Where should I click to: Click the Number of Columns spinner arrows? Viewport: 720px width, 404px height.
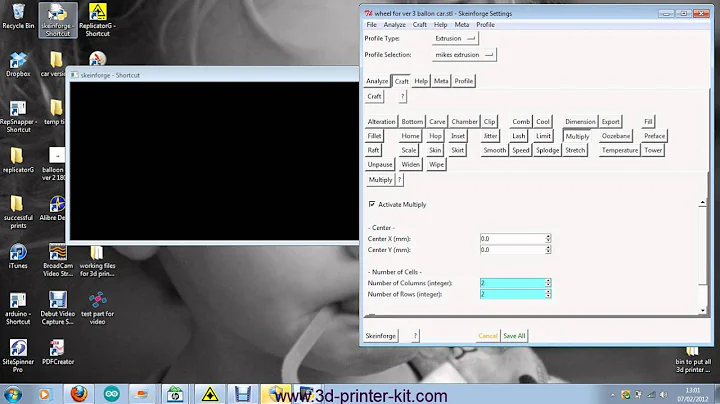[548, 283]
